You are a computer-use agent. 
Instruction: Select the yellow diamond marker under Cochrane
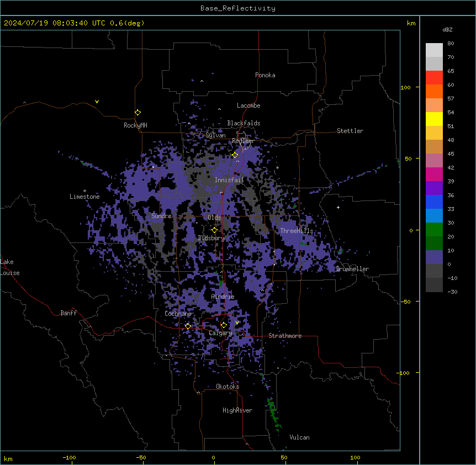click(188, 326)
